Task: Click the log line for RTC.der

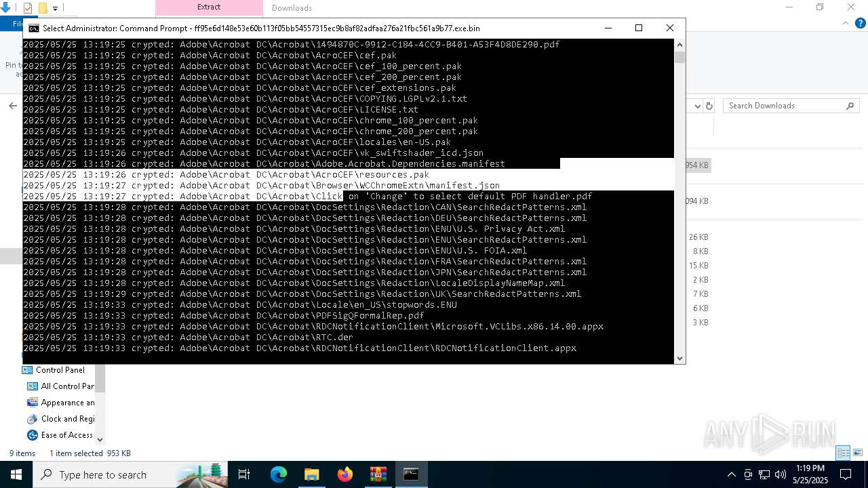Action: (189, 338)
